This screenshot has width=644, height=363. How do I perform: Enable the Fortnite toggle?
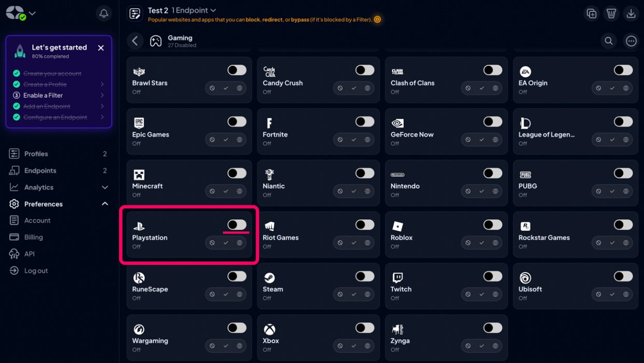pos(364,122)
